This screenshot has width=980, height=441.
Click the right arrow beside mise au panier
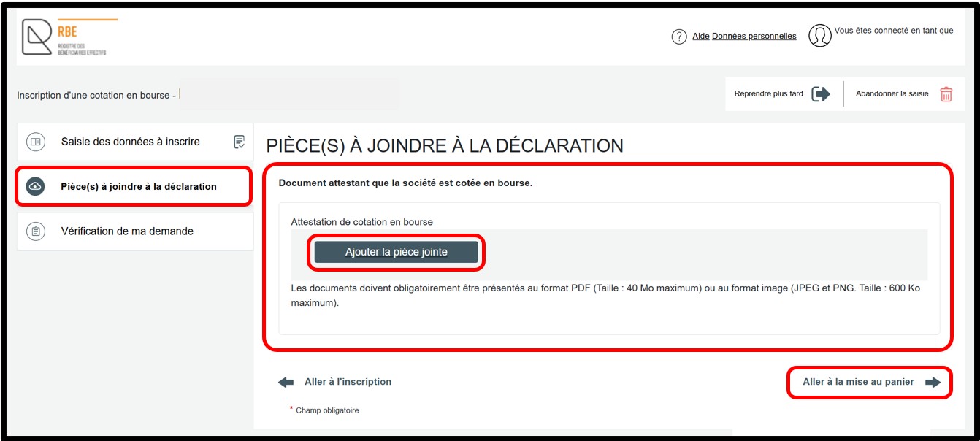point(933,383)
